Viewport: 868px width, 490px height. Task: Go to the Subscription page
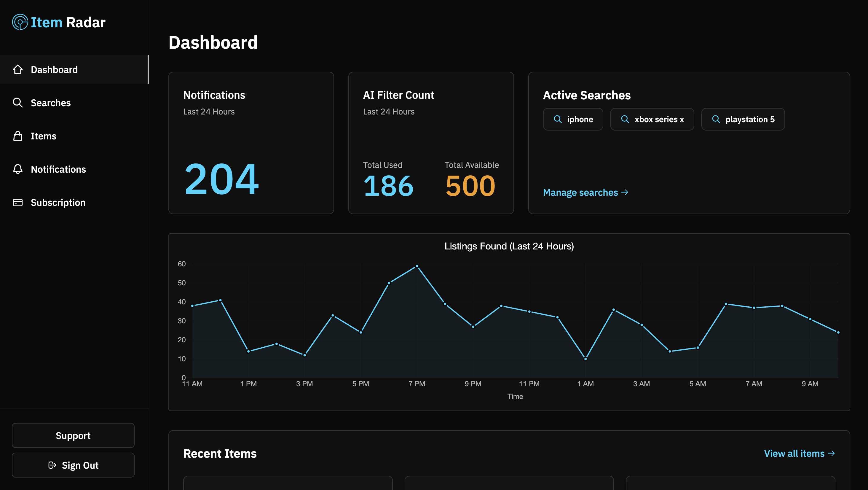pyautogui.click(x=58, y=202)
